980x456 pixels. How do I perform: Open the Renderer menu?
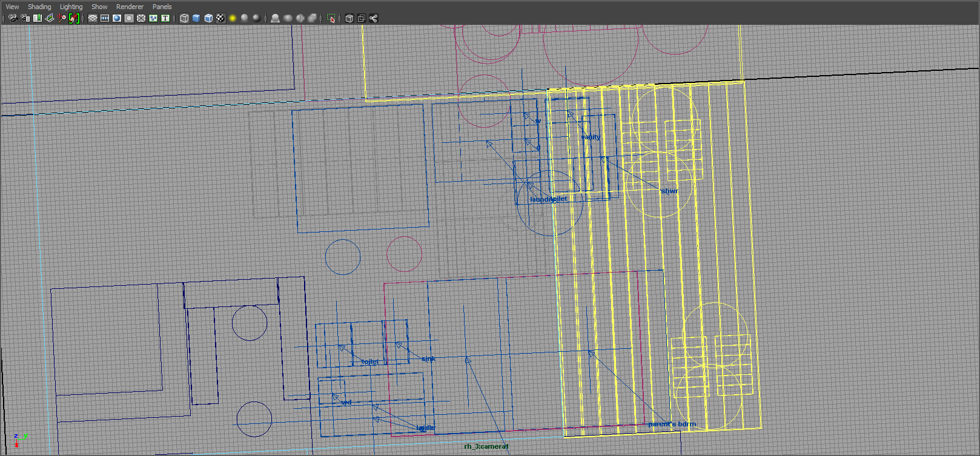[130, 7]
